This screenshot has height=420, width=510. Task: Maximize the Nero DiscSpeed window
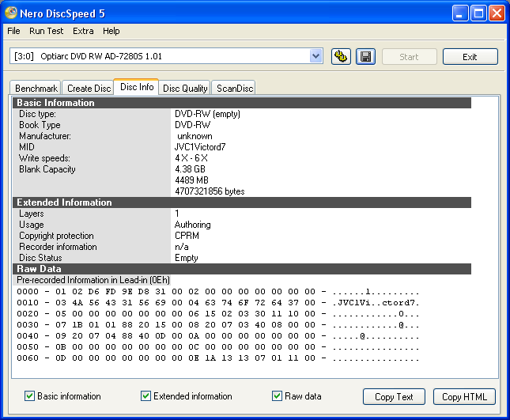point(479,13)
